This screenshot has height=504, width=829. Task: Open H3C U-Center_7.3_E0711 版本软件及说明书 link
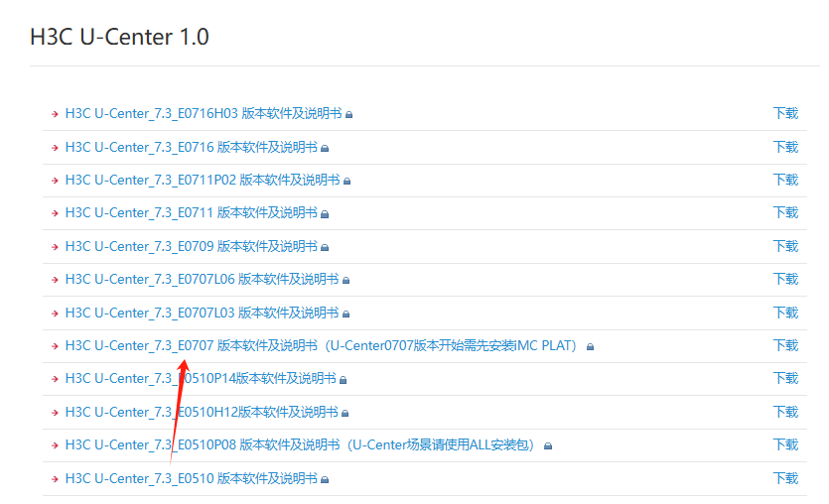click(x=192, y=212)
